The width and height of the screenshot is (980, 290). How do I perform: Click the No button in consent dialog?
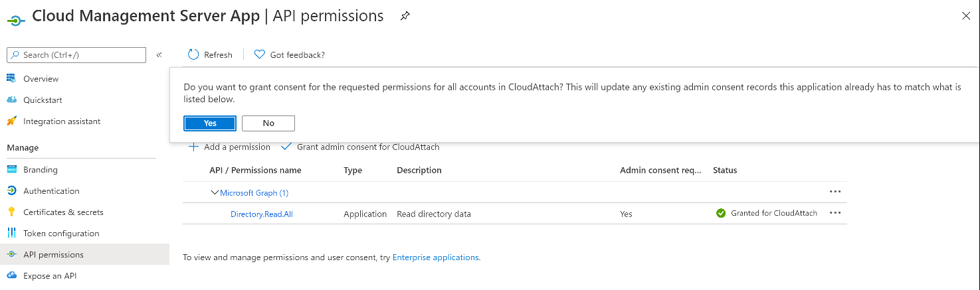(268, 123)
